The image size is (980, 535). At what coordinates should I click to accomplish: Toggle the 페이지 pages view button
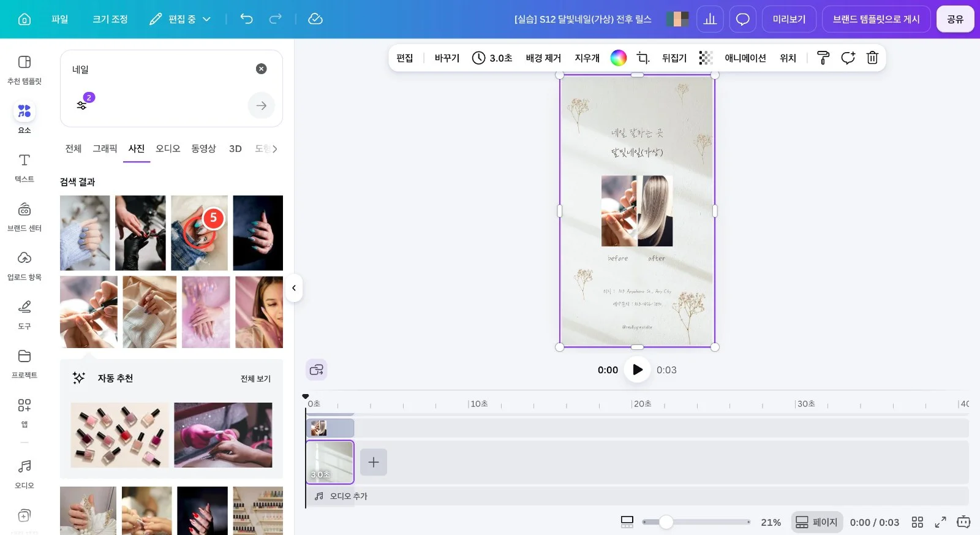pos(816,522)
